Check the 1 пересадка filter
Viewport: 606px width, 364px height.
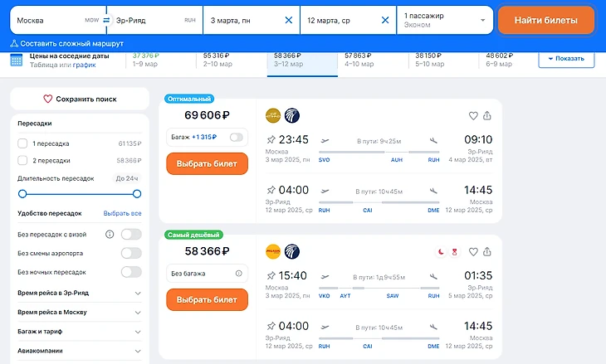point(22,143)
